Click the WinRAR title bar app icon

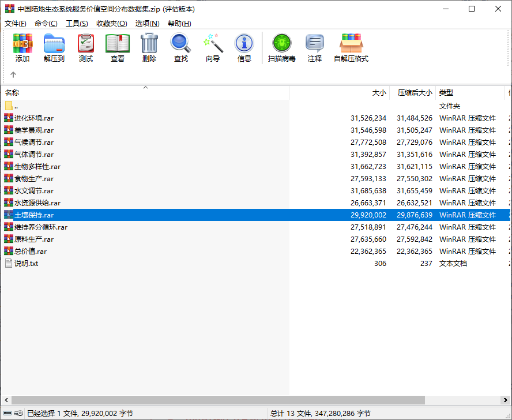10,9
